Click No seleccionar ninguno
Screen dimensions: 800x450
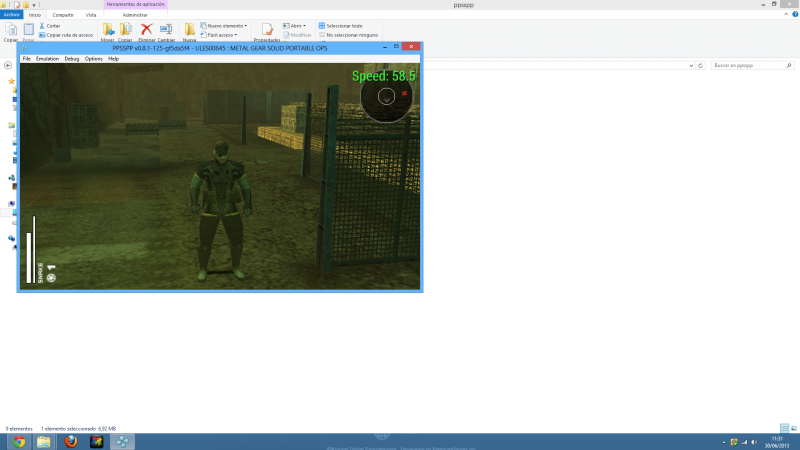[348, 35]
